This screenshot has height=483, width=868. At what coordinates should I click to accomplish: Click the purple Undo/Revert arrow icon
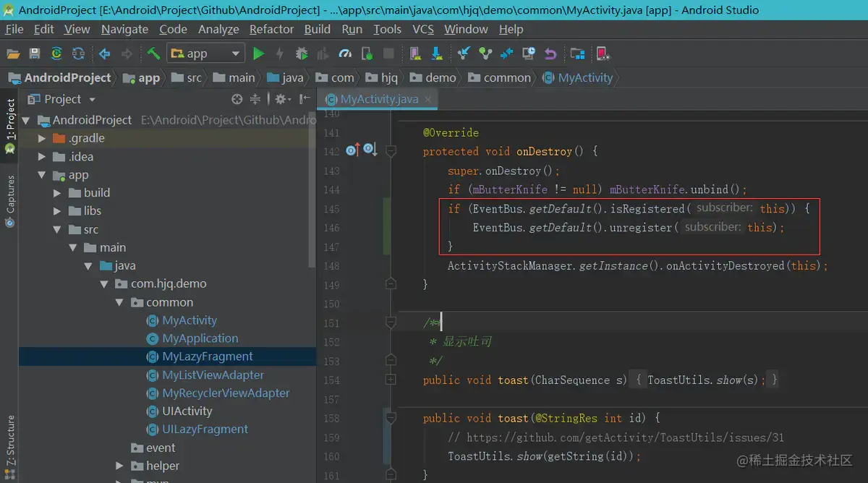pos(550,54)
